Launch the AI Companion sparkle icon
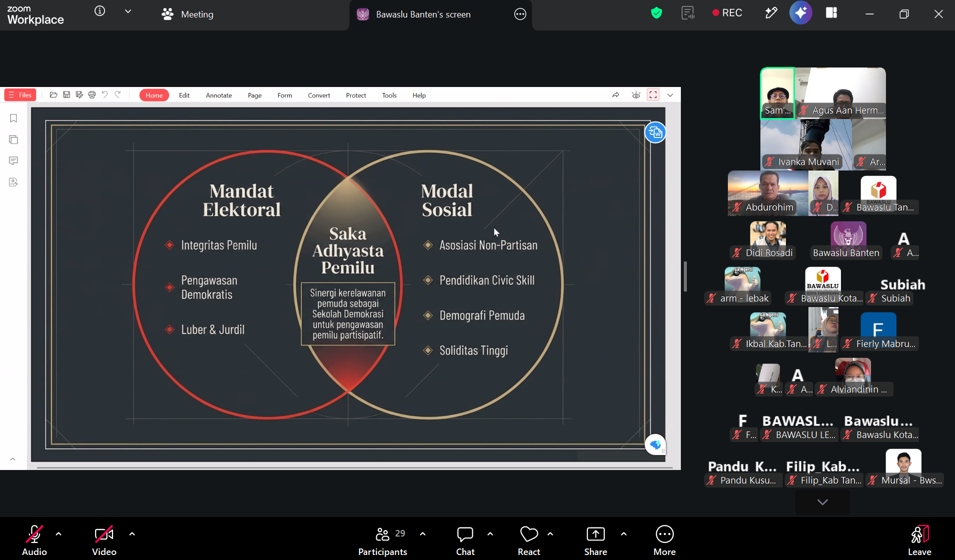The image size is (955, 560). [800, 13]
